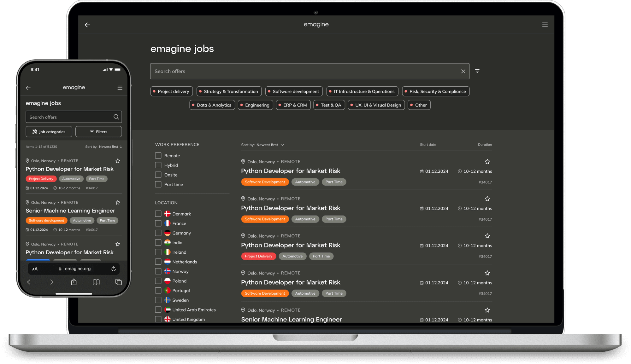Click phone Software development orange tag
631x364 pixels.
pos(46,221)
